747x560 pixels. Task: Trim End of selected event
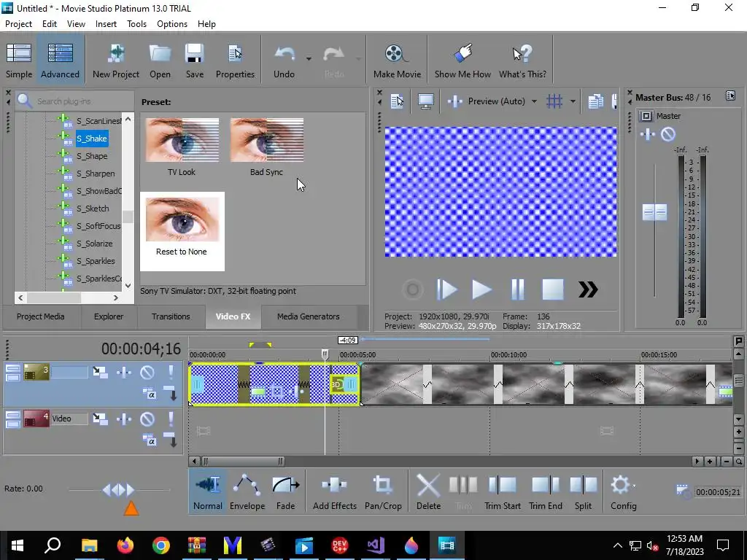pos(546,491)
